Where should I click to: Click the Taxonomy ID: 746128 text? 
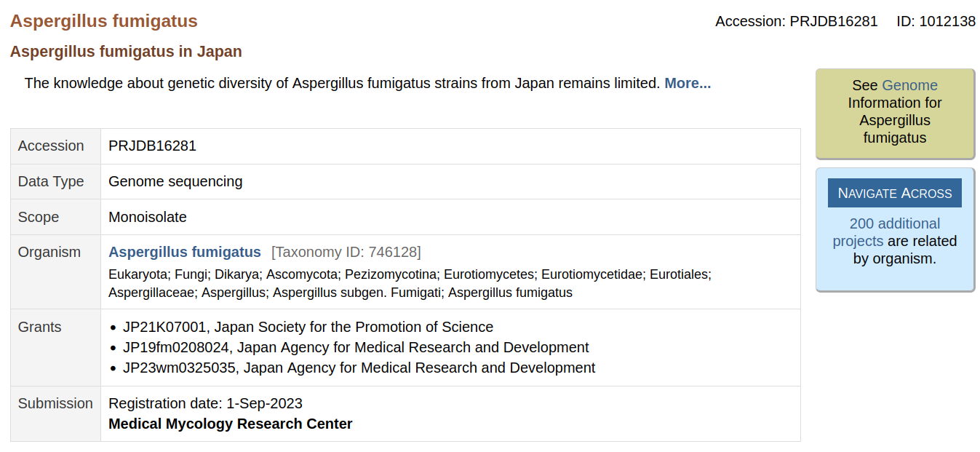click(346, 253)
